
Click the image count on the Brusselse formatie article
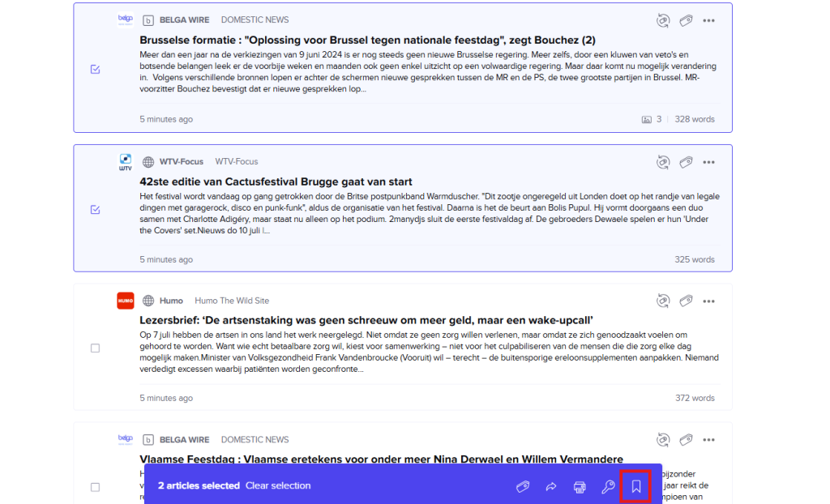pos(652,119)
